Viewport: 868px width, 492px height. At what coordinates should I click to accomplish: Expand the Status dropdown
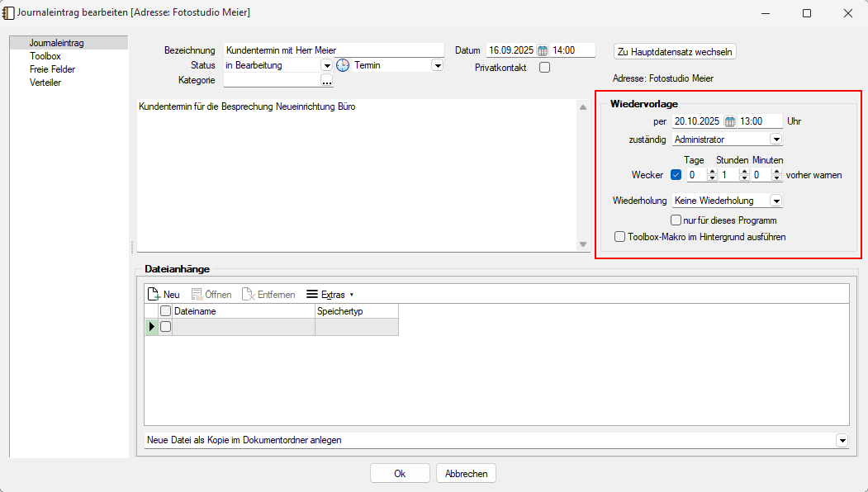point(327,65)
